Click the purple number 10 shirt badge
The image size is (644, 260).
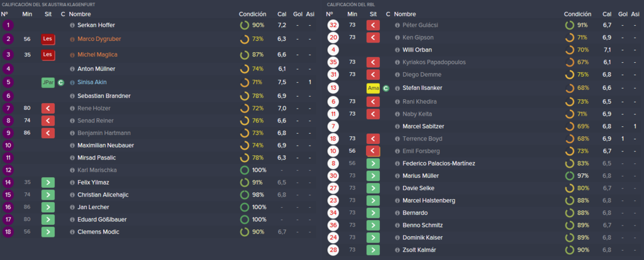tap(8, 145)
